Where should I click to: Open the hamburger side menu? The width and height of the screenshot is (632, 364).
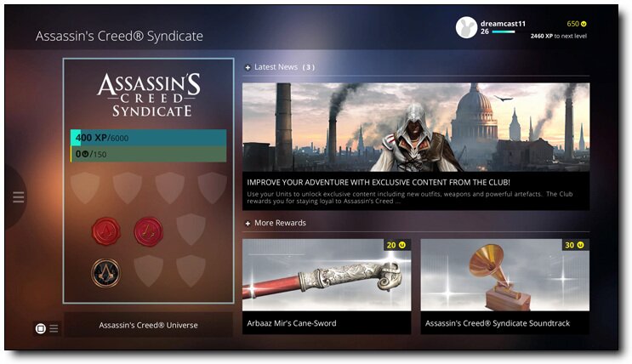(x=18, y=197)
